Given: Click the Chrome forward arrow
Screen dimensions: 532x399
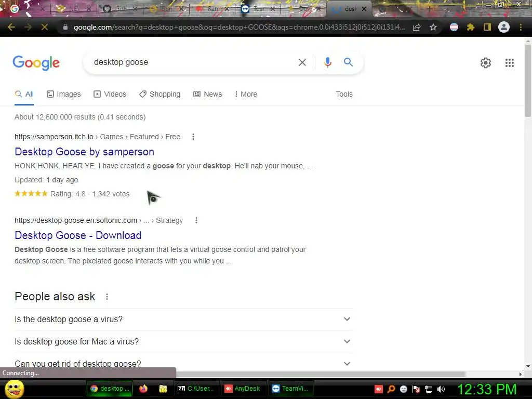Looking at the screenshot, I should coord(28,27).
